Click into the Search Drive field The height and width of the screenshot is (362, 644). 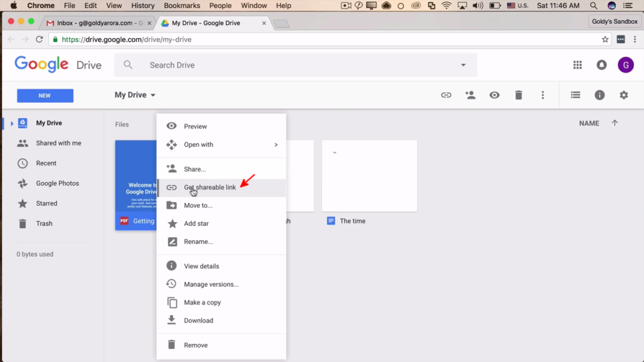[x=296, y=65]
